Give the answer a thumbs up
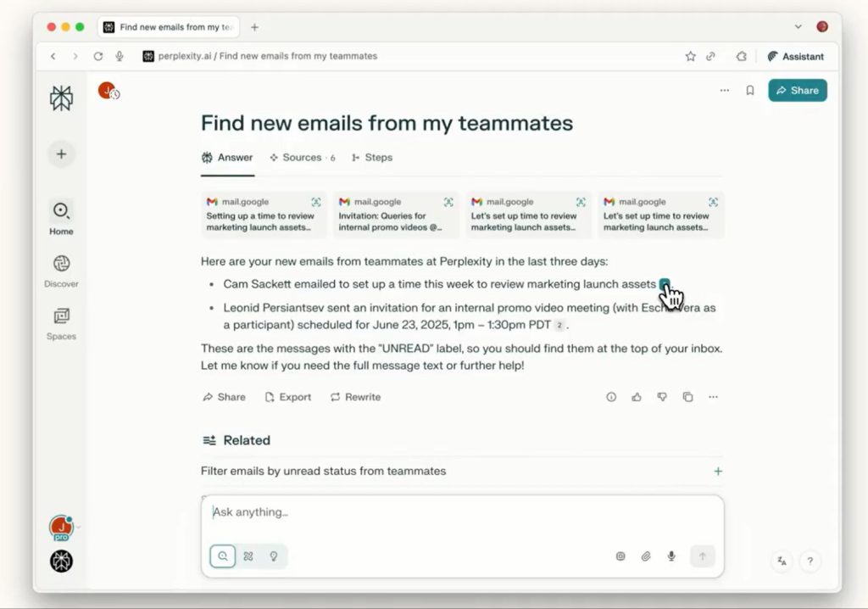Image resolution: width=868 pixels, height=609 pixels. coord(637,397)
